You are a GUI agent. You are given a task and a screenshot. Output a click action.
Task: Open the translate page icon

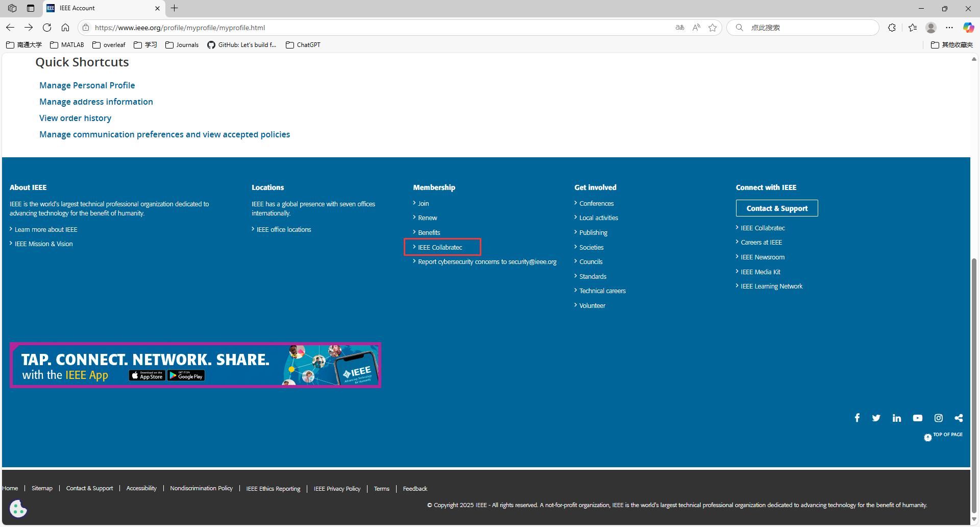point(680,28)
